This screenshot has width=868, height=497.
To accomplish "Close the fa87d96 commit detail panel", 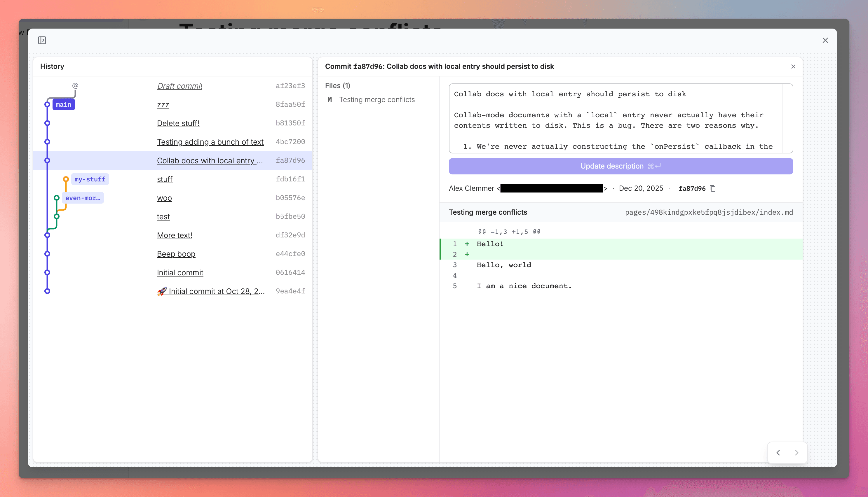I will click(793, 66).
